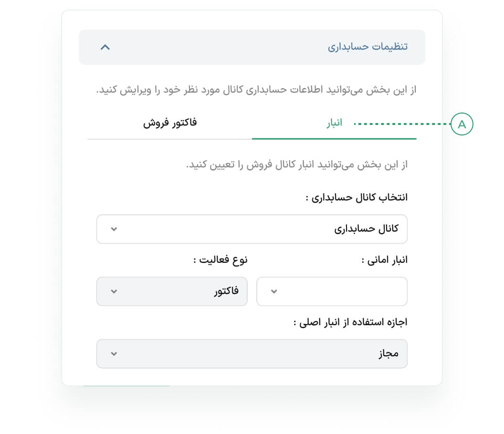Image resolution: width=504 pixels, height=434 pixels.
Task: Open the empty انبار امانی dropdown
Action: [x=332, y=291]
